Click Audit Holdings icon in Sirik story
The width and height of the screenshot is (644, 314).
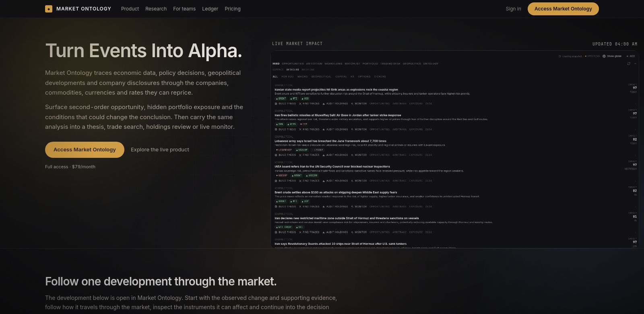tap(324, 104)
